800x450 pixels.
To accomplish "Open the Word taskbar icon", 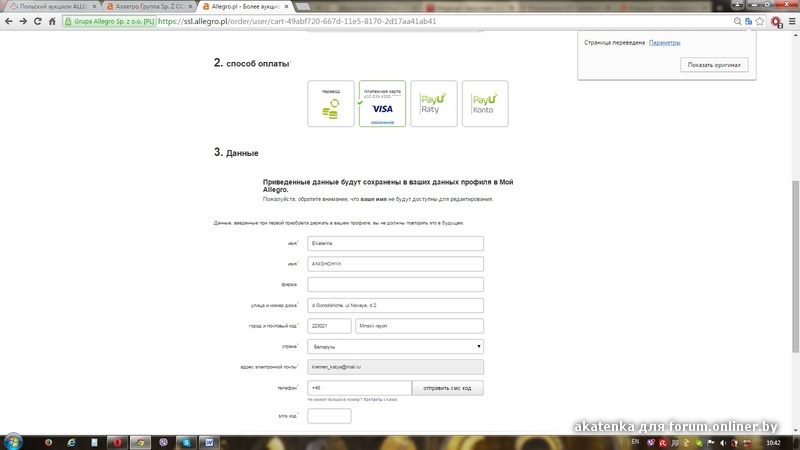I will [209, 442].
